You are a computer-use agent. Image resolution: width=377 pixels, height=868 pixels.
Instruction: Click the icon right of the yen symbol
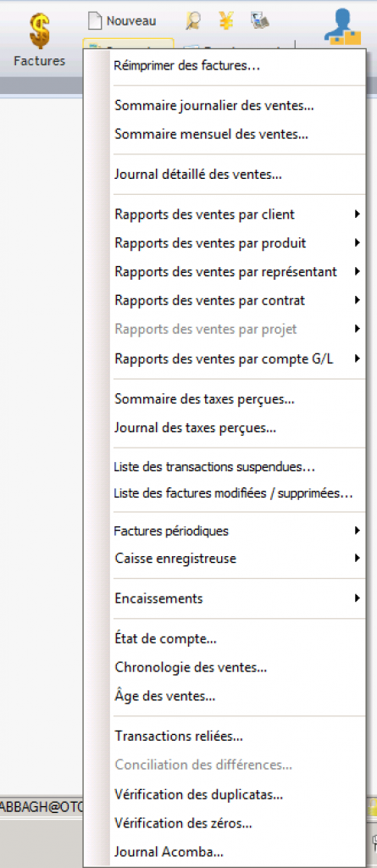click(259, 21)
